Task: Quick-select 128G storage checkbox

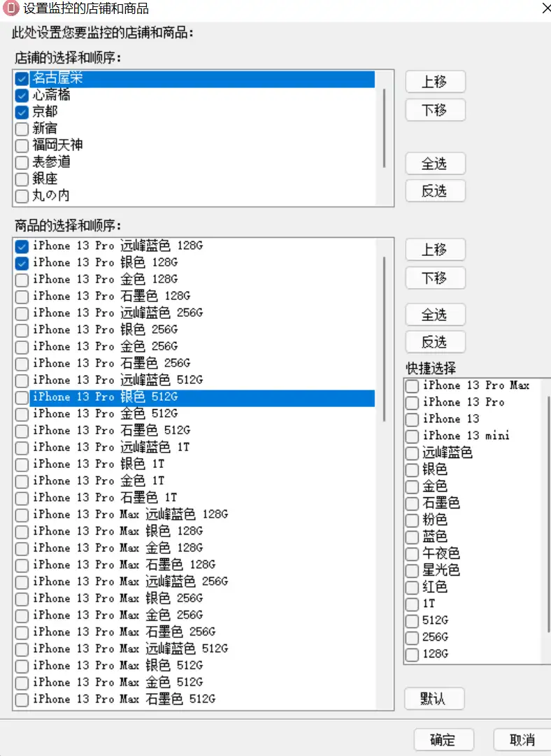Action: 412,655
